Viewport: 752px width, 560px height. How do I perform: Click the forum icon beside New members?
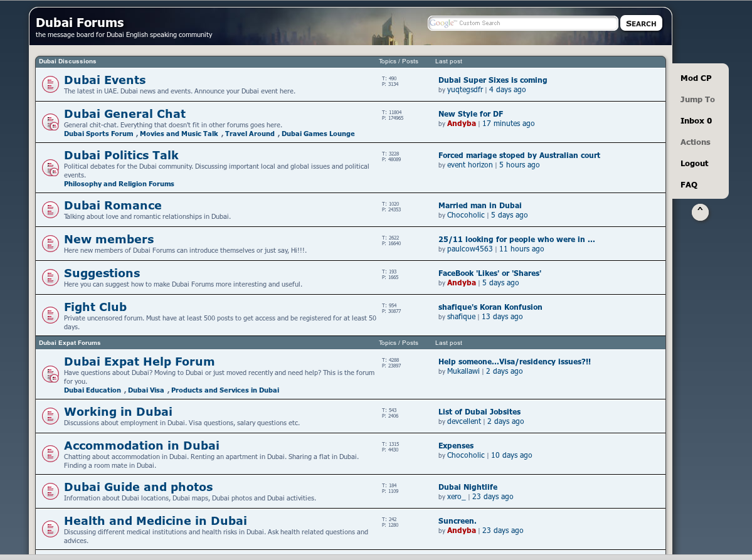[x=50, y=243]
